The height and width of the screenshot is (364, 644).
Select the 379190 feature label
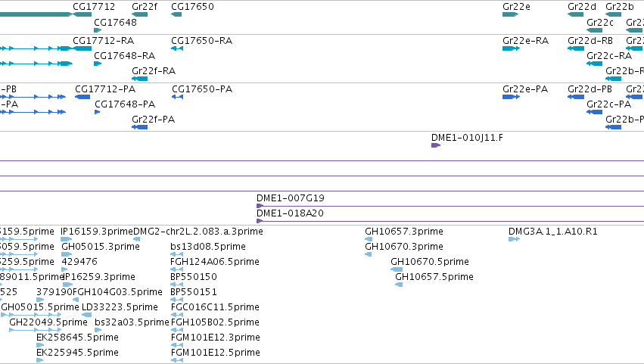[54, 292]
